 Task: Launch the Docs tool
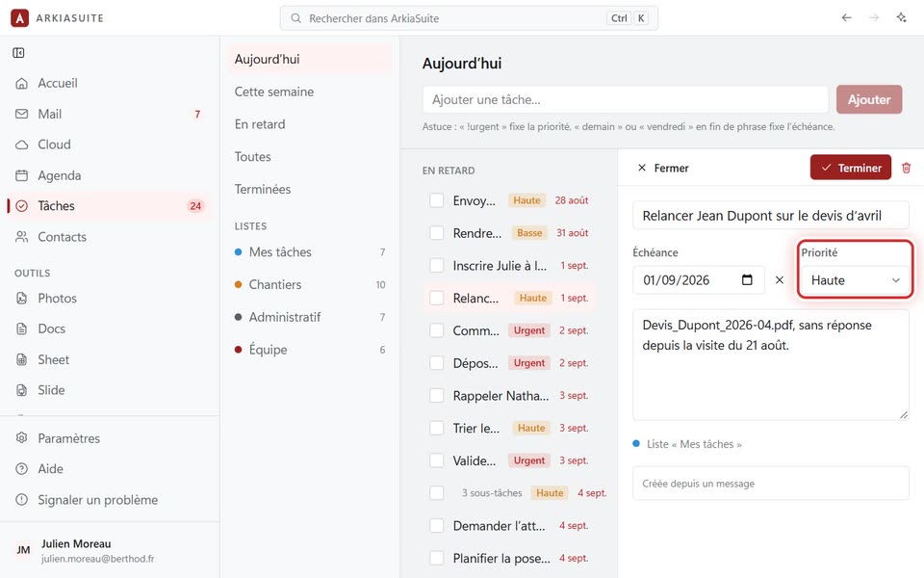(x=110, y=328)
